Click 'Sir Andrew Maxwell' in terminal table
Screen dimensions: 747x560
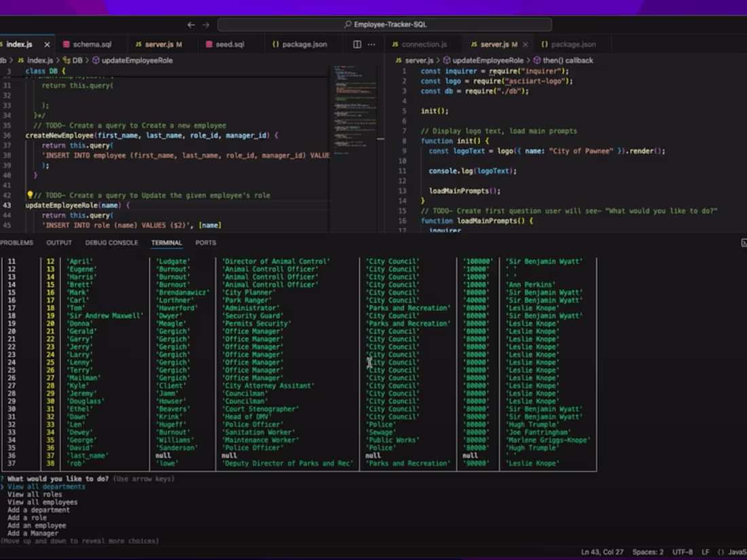pos(105,316)
